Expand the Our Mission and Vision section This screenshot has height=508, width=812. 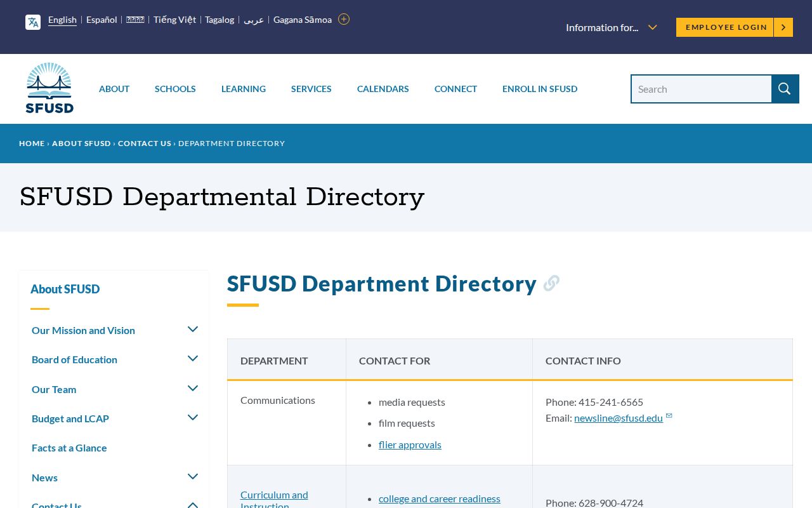coord(193,329)
